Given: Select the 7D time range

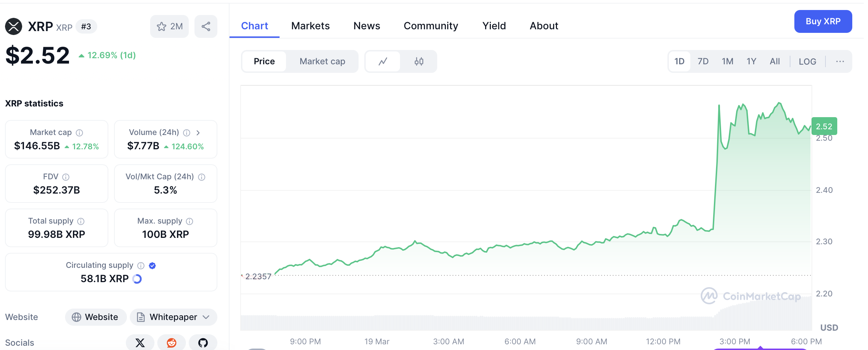Looking at the screenshot, I should click(x=703, y=61).
